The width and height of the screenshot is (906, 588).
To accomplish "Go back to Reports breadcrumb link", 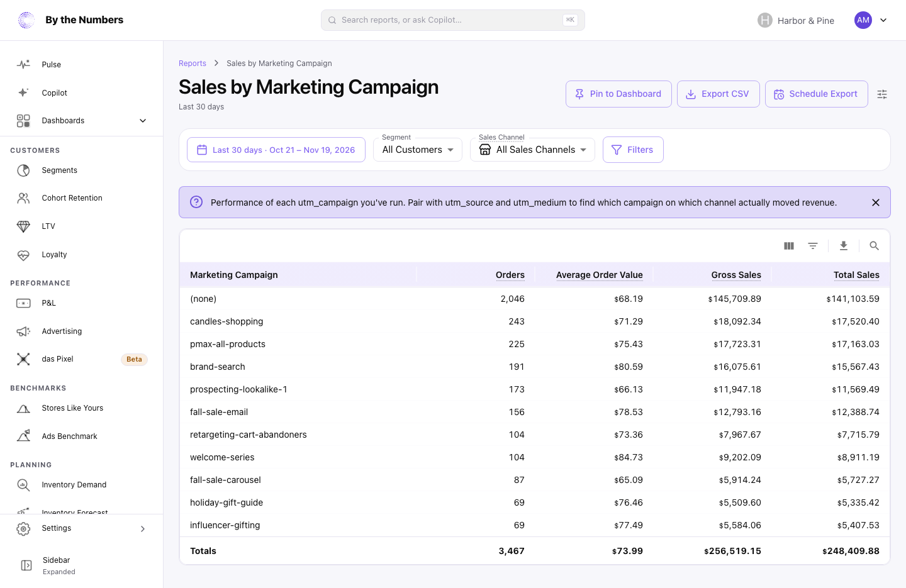I will pos(193,64).
